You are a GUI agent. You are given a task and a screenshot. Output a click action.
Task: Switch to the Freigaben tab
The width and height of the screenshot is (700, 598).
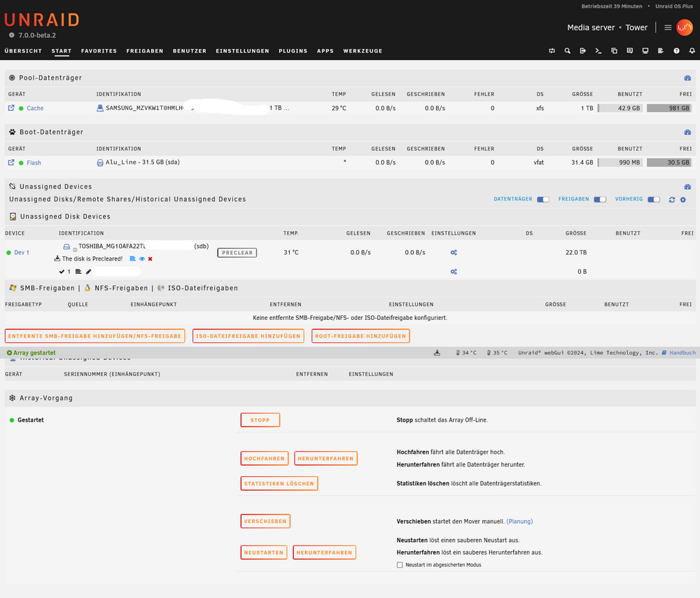(145, 51)
